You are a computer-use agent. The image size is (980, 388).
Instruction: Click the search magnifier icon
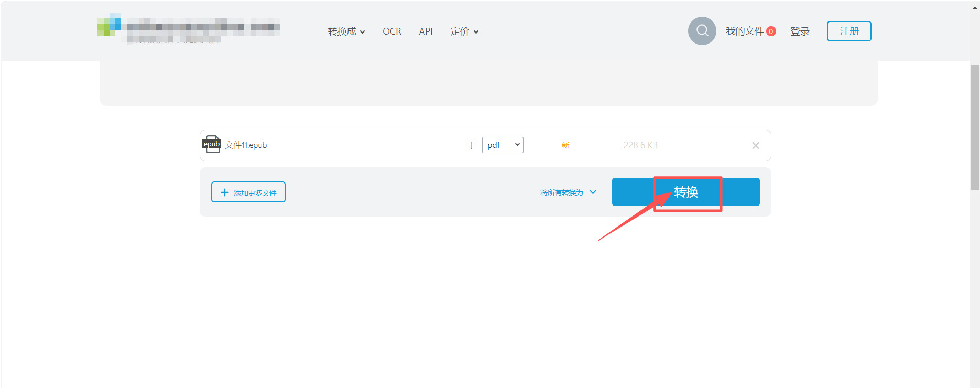702,31
